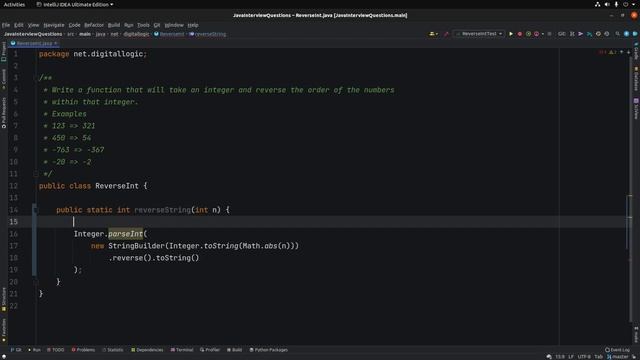Run with coverage using the green shield icon
640x360 pixels.
click(x=528, y=34)
